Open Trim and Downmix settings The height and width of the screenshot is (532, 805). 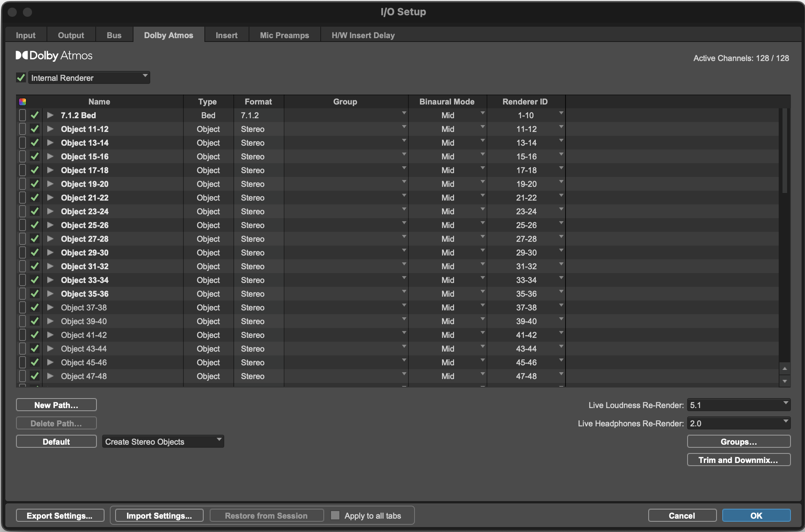coord(739,460)
